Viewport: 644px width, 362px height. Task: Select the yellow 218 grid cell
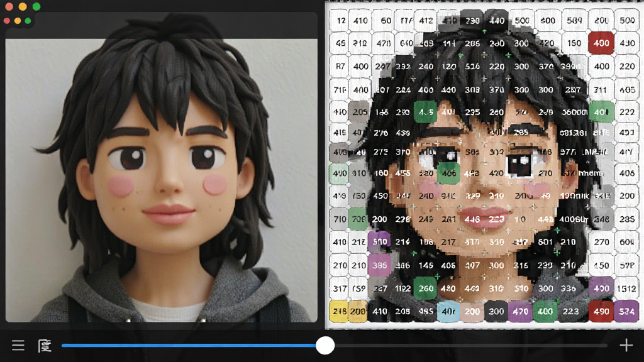pyautogui.click(x=339, y=312)
